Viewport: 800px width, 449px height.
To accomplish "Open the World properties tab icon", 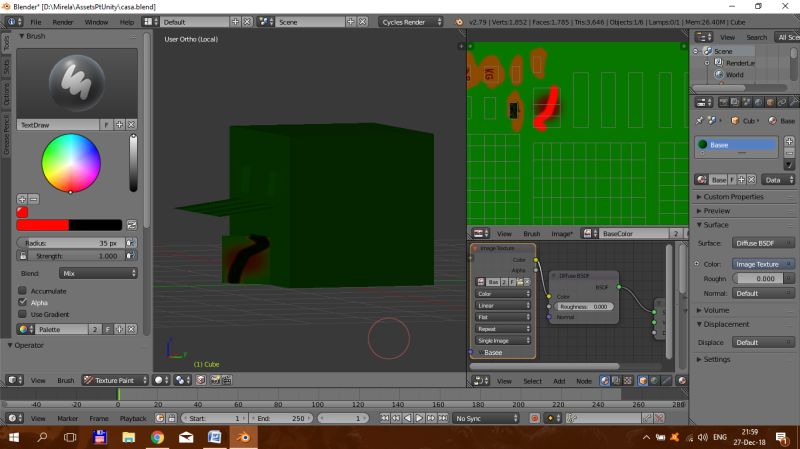I will [758, 103].
